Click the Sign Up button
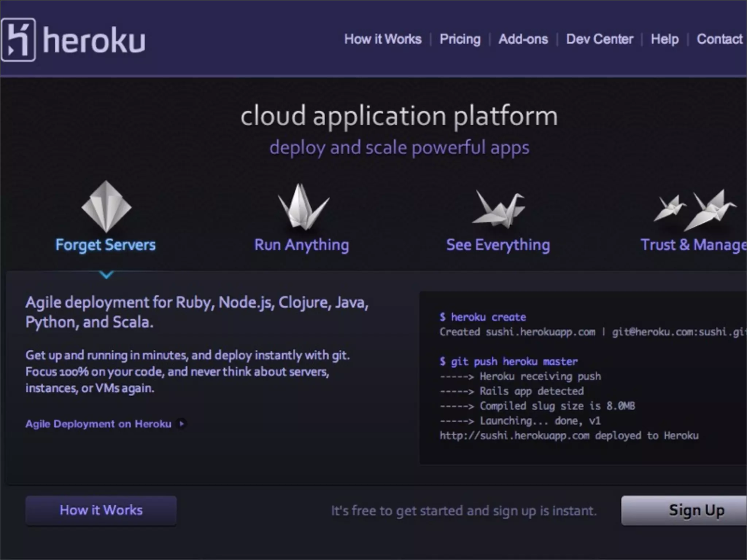The width and height of the screenshot is (747, 560). pyautogui.click(x=684, y=510)
